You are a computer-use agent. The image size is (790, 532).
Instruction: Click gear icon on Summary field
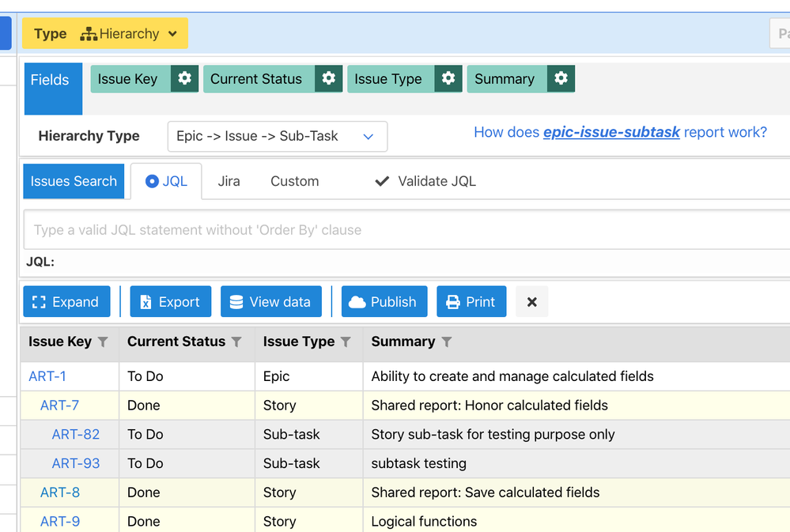point(561,79)
